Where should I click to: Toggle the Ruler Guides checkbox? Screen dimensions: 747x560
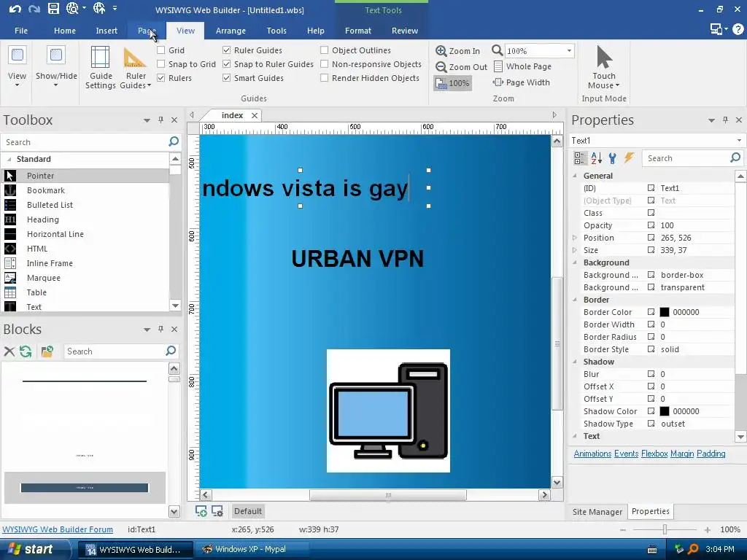(x=227, y=50)
